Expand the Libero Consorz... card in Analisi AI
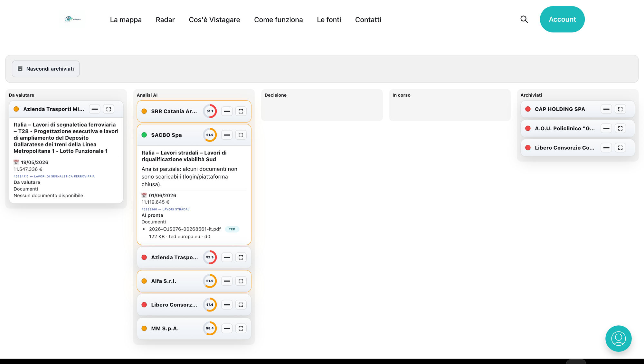 click(x=227, y=305)
